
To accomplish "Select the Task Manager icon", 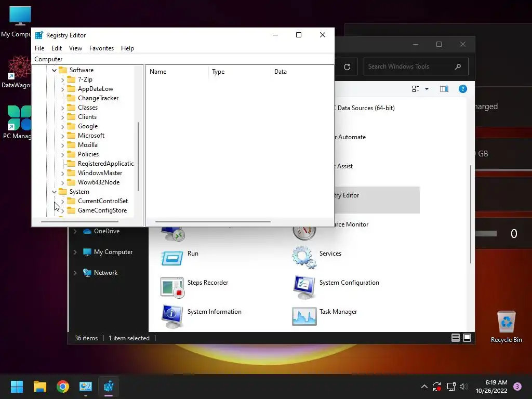I will tap(304, 316).
